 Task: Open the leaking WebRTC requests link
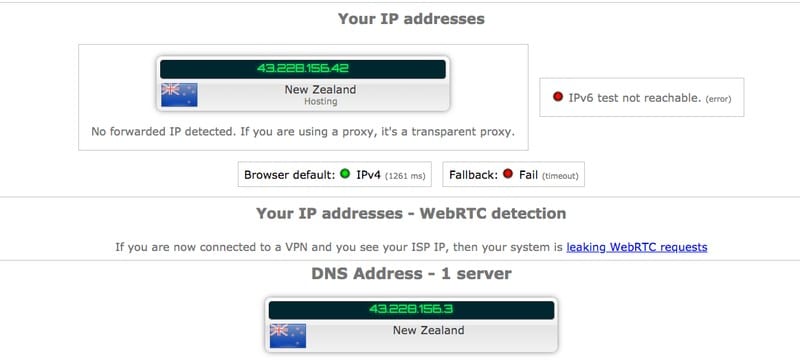coord(637,247)
